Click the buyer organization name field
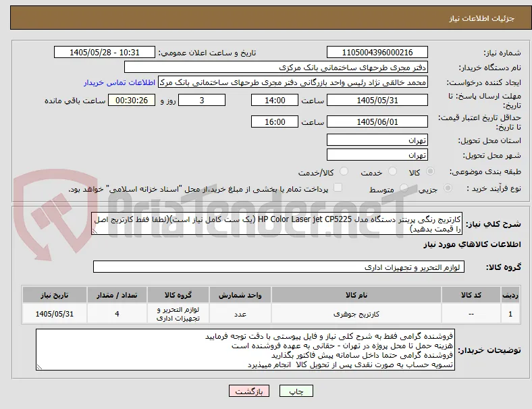The height and width of the screenshot is (409, 532). (x=276, y=67)
